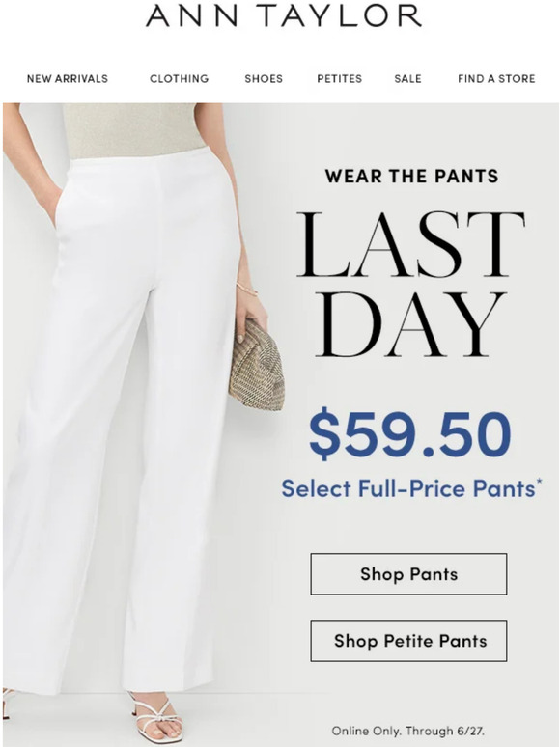Screen dimensions: 560x747
Task: Click the Find a Store link
Action: coord(496,78)
